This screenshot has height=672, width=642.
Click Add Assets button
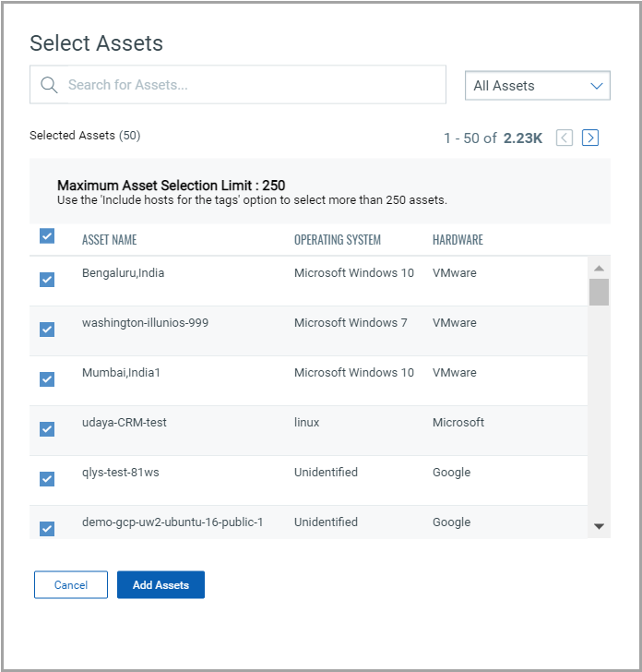click(x=160, y=584)
